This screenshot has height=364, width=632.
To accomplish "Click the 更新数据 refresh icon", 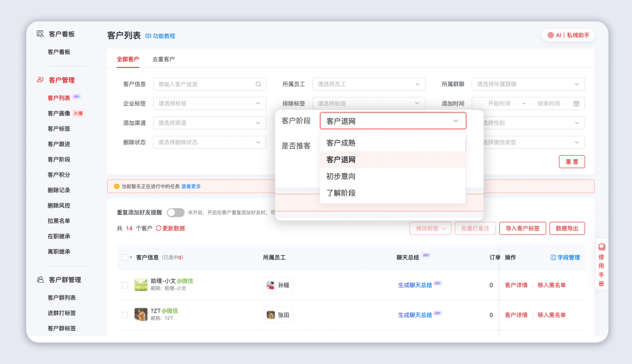I will pyautogui.click(x=159, y=228).
